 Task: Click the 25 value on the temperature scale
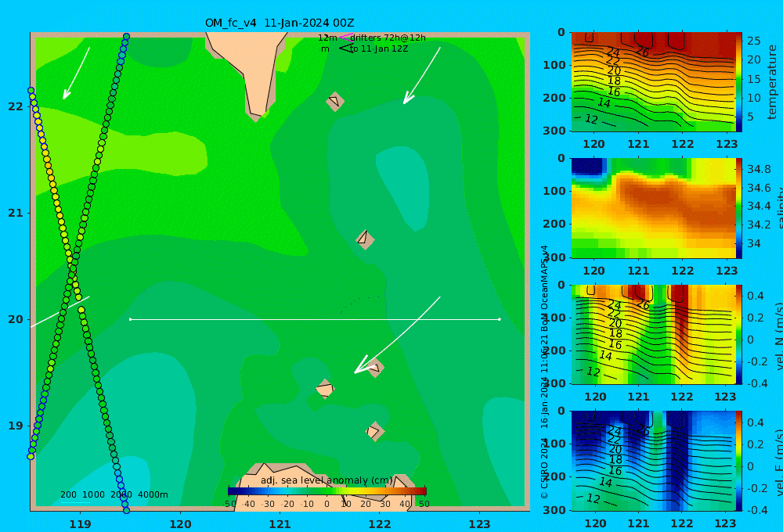point(753,41)
